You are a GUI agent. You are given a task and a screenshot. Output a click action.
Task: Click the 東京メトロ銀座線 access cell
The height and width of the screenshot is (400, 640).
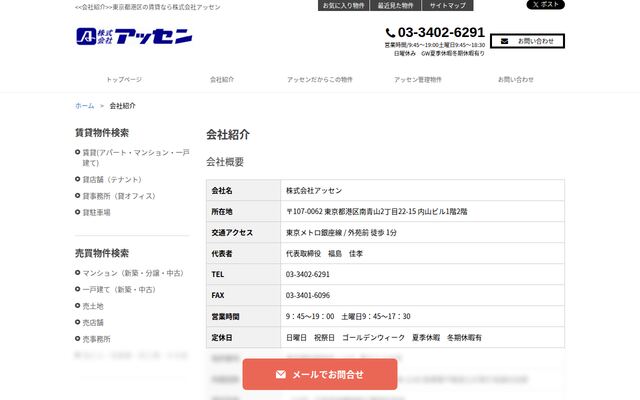(x=422, y=232)
